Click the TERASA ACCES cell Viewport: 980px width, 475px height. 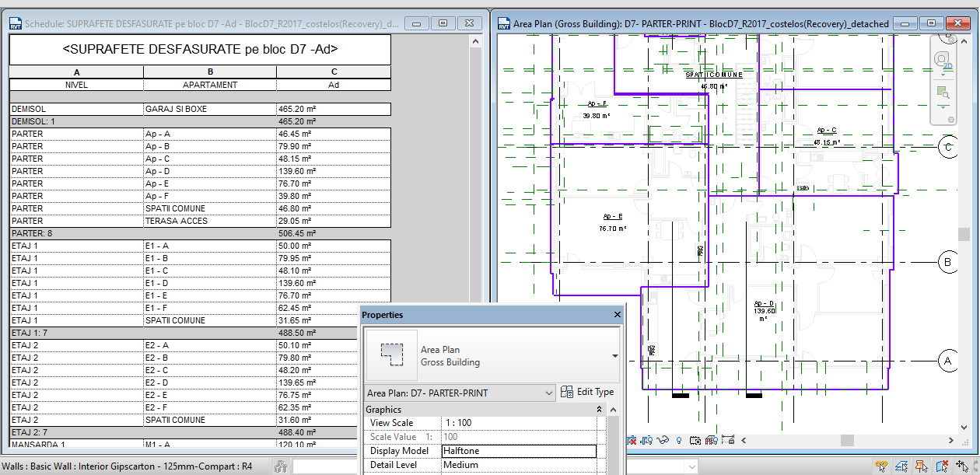coord(210,221)
